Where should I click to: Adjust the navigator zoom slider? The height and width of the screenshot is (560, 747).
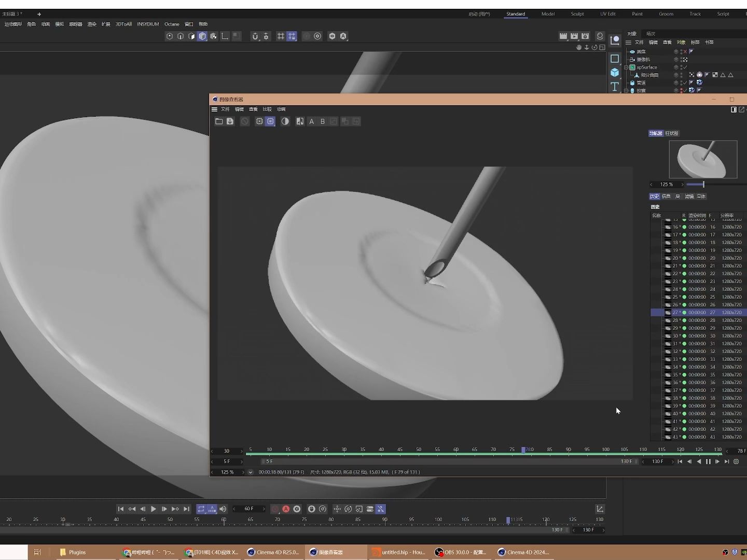pyautogui.click(x=703, y=185)
